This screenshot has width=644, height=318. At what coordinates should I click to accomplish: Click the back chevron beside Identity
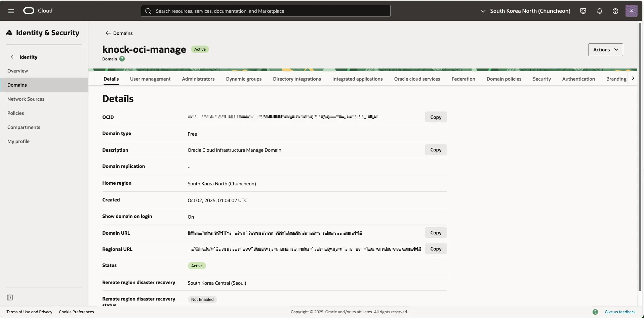12,57
